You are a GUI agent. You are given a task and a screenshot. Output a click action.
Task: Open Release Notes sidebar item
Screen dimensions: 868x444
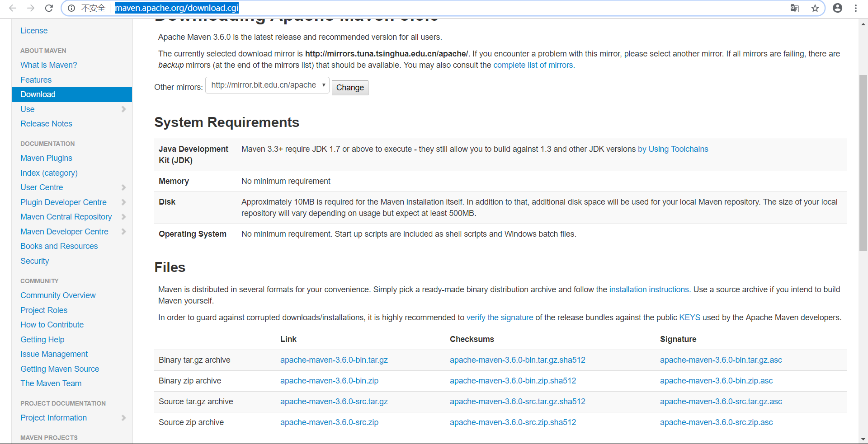coord(46,124)
